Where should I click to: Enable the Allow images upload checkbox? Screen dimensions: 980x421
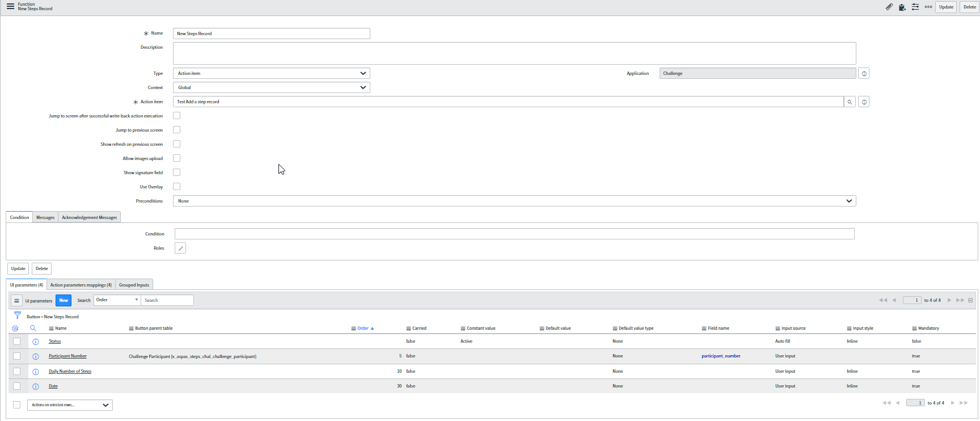[x=177, y=158]
